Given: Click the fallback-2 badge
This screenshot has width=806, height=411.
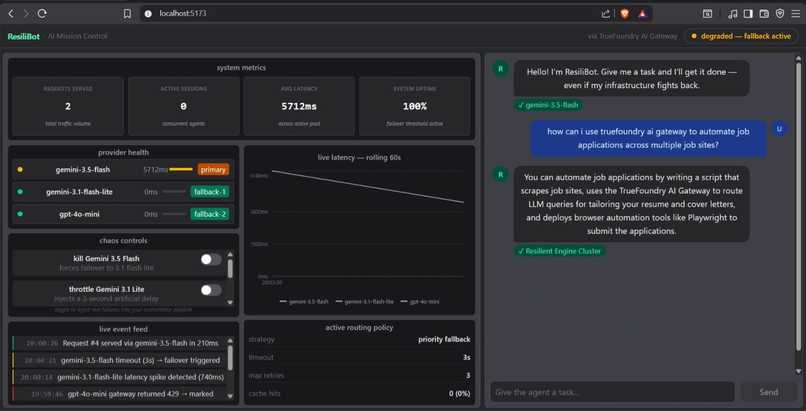Looking at the screenshot, I should [210, 214].
